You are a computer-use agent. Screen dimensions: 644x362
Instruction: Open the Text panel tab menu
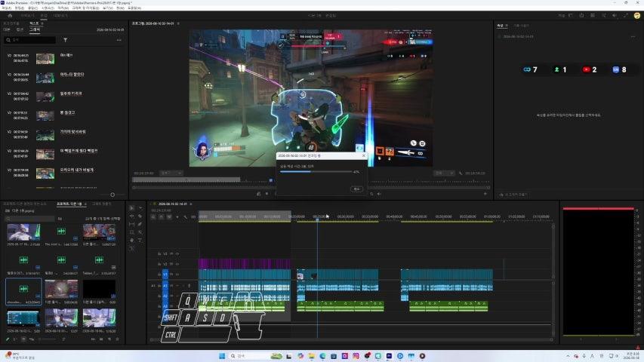coord(42,23)
